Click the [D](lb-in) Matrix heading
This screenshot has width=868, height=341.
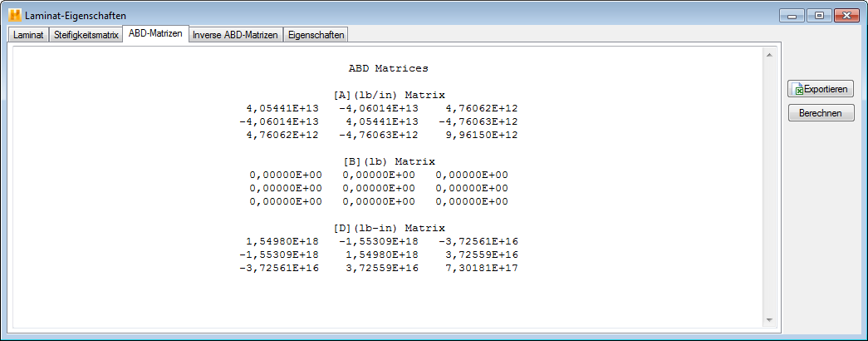[389, 228]
